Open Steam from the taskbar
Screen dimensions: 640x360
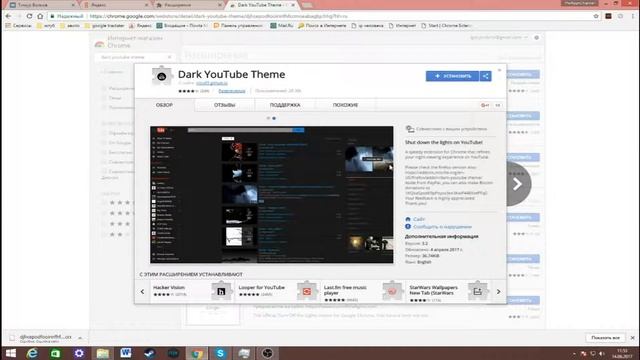point(149,353)
